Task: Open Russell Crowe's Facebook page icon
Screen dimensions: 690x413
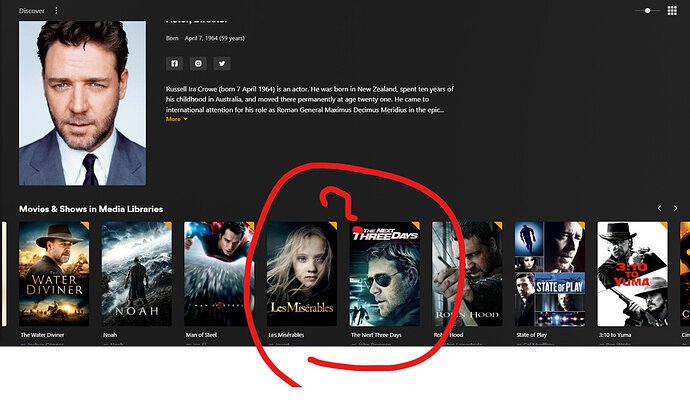Action: pos(175,63)
